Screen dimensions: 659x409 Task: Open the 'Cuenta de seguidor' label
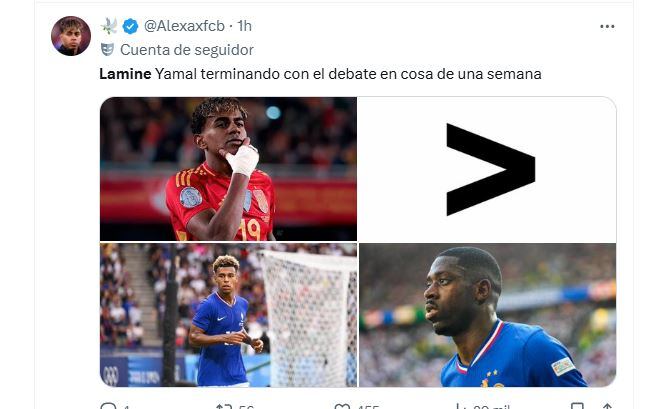[x=187, y=50]
